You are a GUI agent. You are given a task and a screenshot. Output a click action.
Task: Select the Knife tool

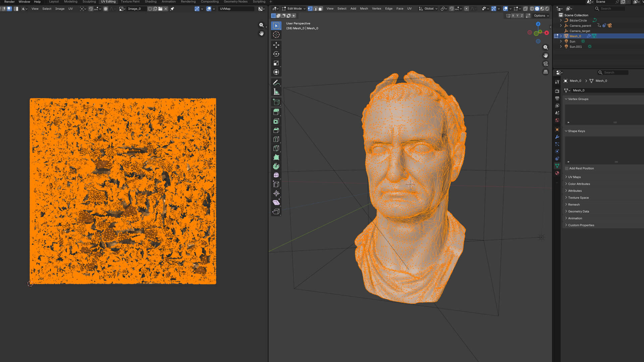coord(276,148)
